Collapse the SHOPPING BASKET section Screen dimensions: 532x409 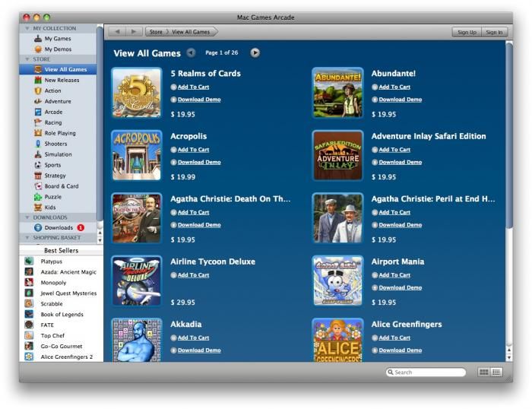(27, 238)
